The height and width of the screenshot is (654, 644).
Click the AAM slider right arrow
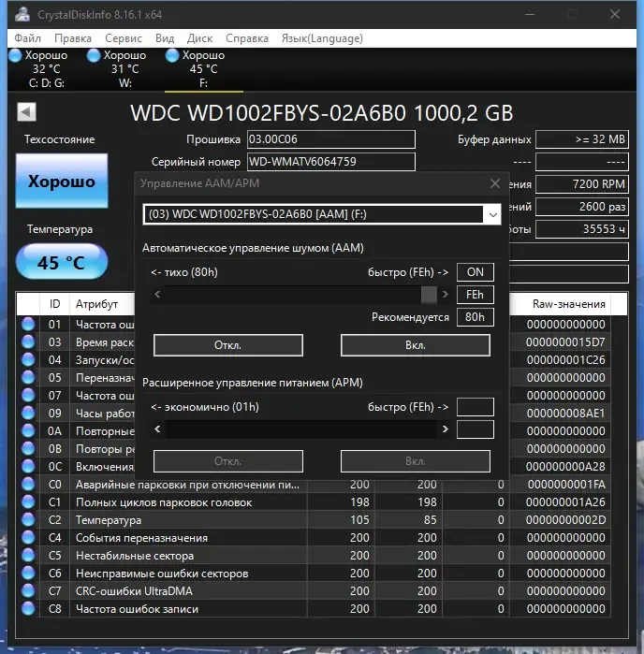tap(445, 295)
